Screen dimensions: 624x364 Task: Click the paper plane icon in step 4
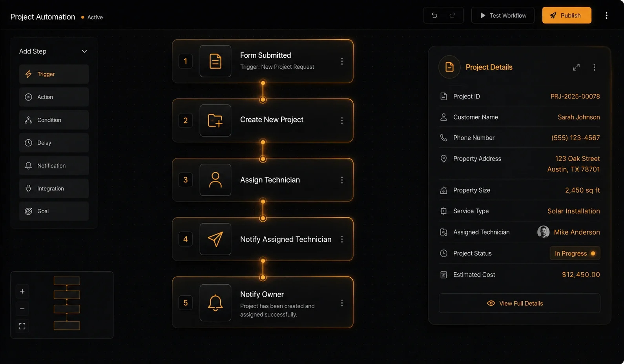[215, 239]
